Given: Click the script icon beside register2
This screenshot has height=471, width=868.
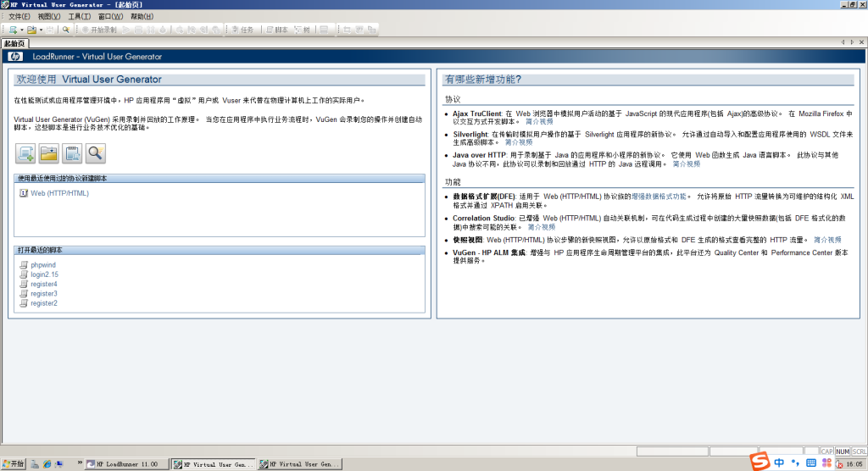Looking at the screenshot, I should click(x=24, y=303).
